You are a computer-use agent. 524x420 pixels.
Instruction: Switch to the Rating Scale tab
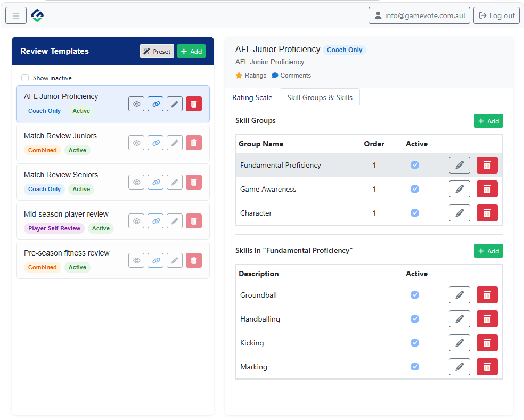click(x=252, y=97)
